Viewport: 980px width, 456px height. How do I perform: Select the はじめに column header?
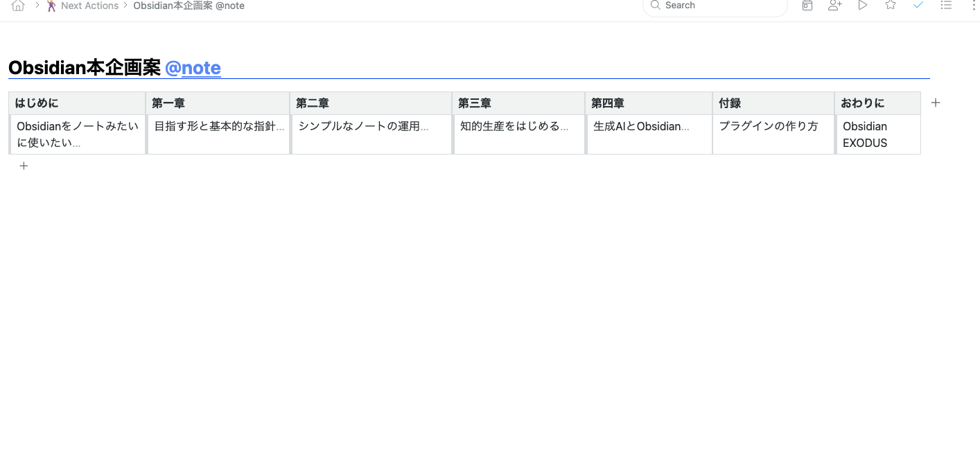tap(77, 103)
